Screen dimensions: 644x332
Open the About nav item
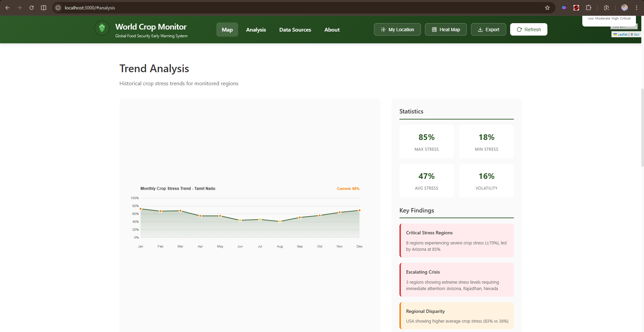coord(332,30)
